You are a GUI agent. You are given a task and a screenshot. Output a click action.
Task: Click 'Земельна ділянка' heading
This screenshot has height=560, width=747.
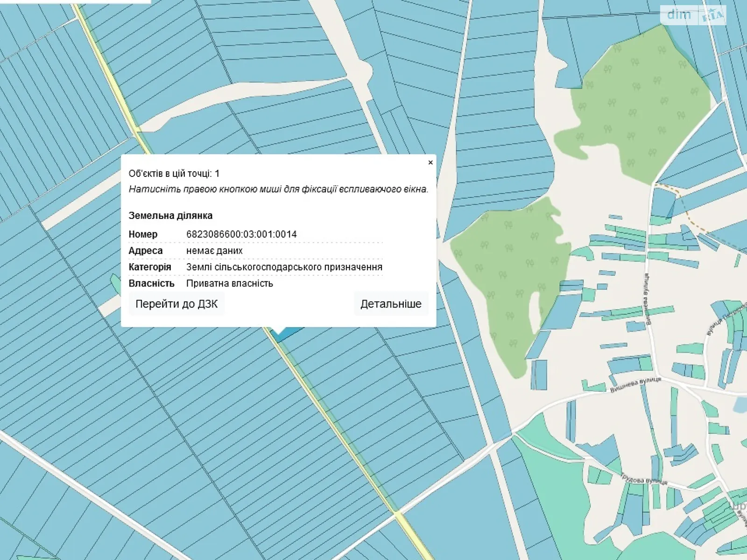coord(170,216)
